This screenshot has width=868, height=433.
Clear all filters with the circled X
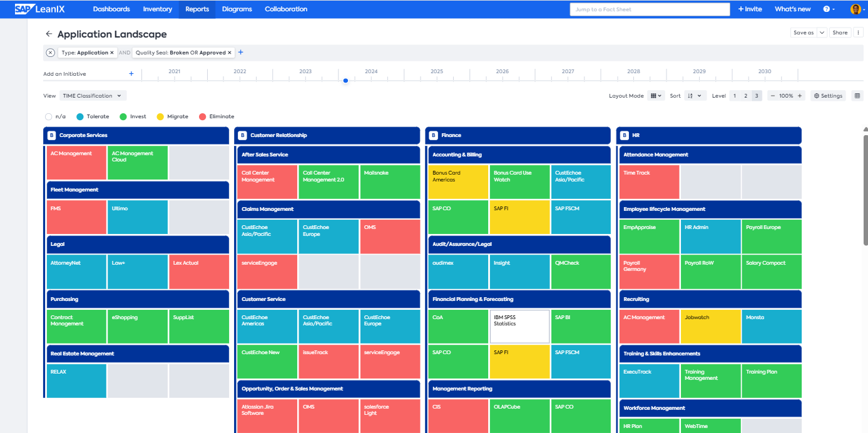point(51,53)
